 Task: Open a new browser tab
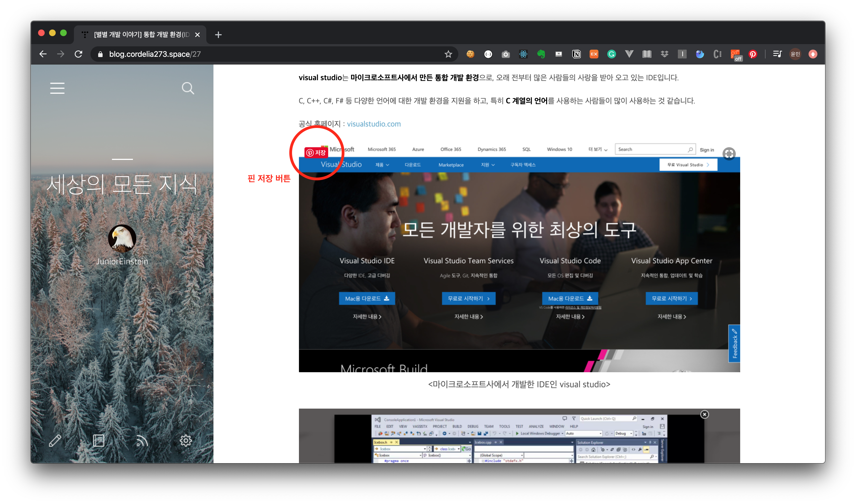[x=218, y=35]
